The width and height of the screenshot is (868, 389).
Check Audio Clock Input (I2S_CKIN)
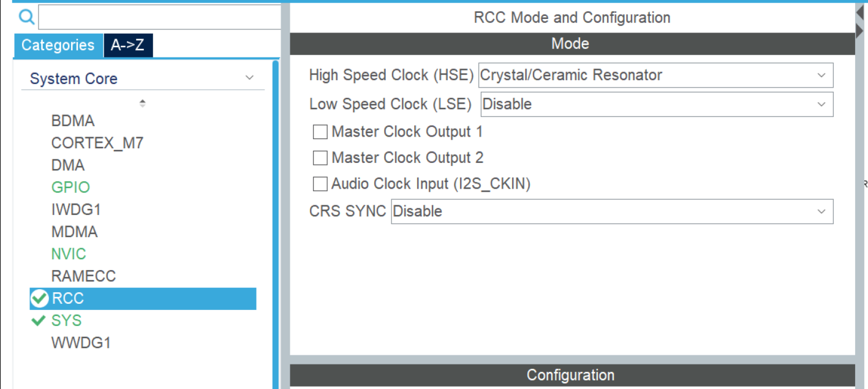pos(320,184)
